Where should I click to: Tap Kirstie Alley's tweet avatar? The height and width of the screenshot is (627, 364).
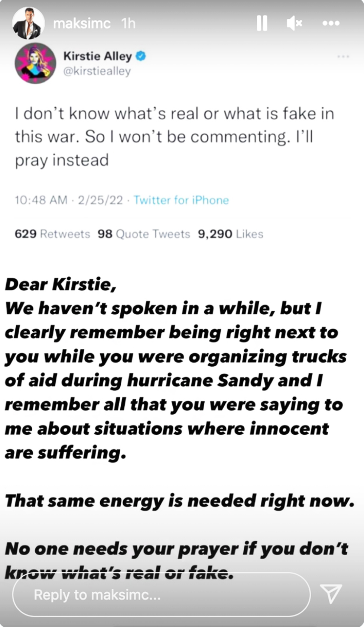pos(35,63)
